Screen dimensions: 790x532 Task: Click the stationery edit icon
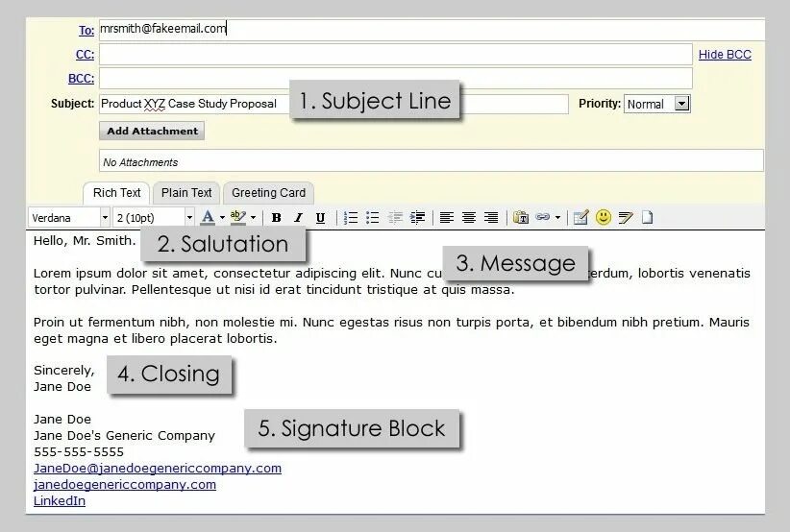pos(580,217)
